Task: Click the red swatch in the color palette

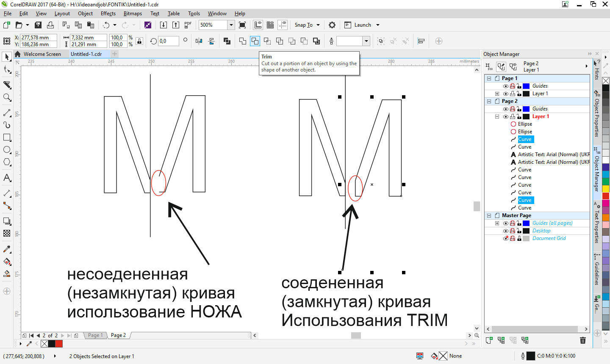Action: point(606,196)
